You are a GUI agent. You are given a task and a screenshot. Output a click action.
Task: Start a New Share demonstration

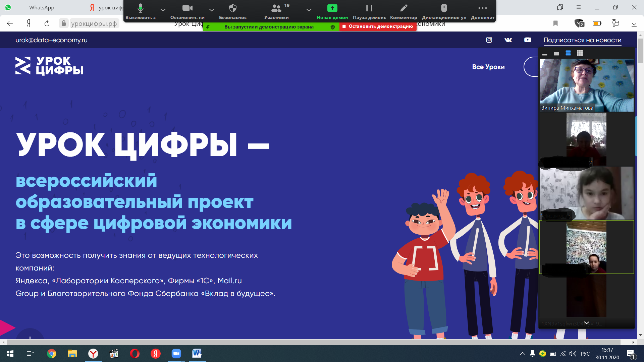click(x=332, y=8)
